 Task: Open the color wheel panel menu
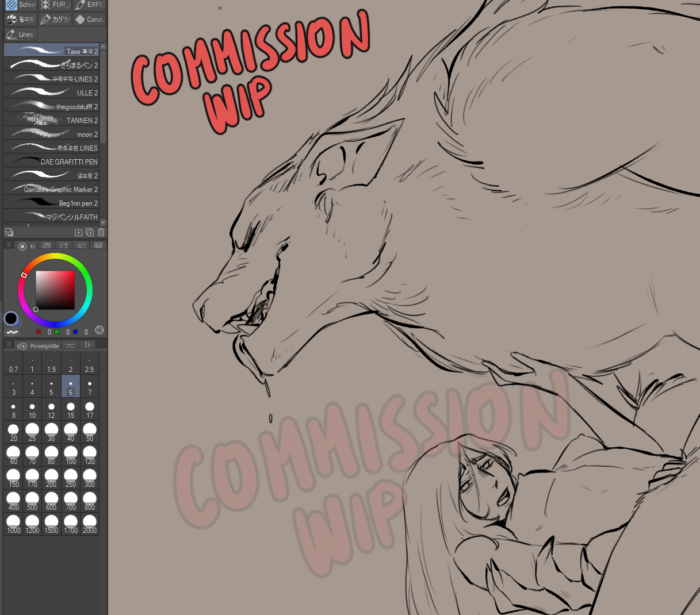coord(9,245)
